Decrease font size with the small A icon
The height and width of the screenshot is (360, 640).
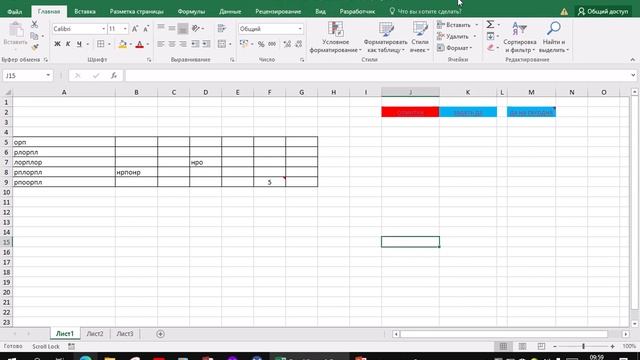[x=146, y=29]
